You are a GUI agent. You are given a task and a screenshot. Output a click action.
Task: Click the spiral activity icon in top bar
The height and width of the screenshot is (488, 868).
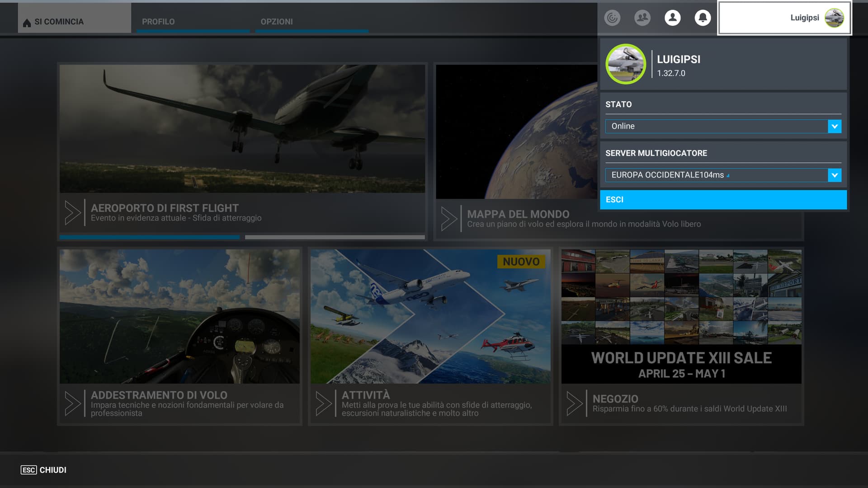click(x=612, y=18)
